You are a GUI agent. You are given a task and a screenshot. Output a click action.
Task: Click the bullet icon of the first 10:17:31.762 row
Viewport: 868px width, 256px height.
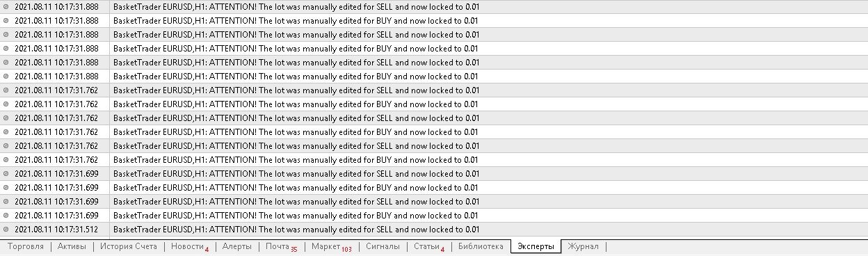pos(7,90)
